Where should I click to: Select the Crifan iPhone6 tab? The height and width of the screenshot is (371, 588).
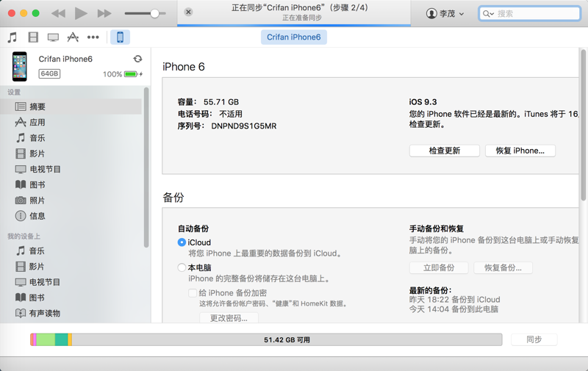pyautogui.click(x=293, y=37)
